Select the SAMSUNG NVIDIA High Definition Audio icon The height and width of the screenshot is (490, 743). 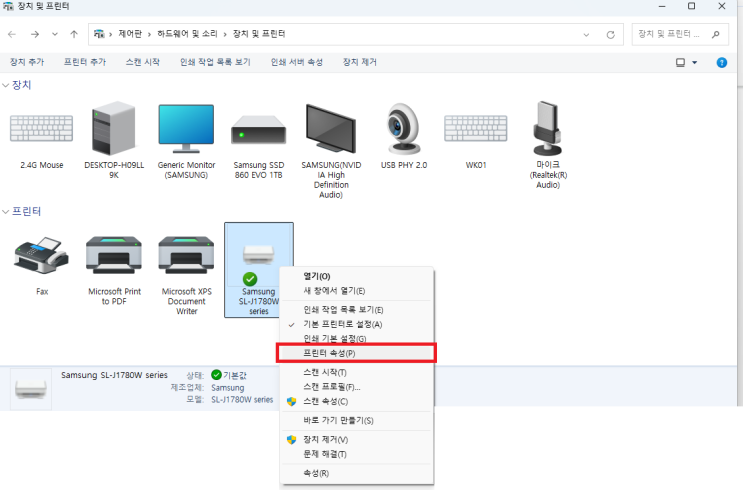point(331,128)
